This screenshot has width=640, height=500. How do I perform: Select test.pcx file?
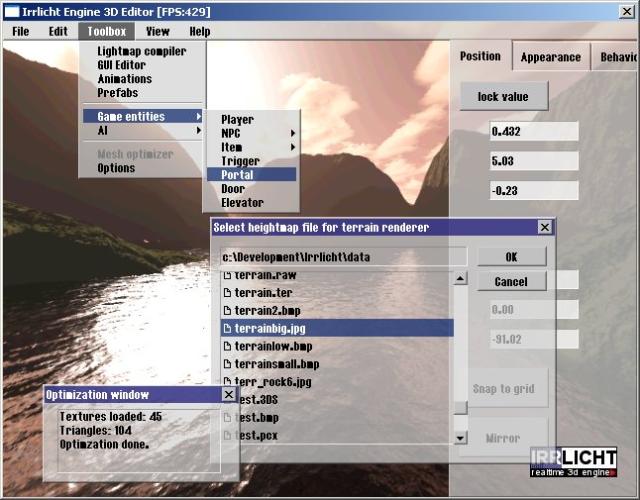[337, 435]
